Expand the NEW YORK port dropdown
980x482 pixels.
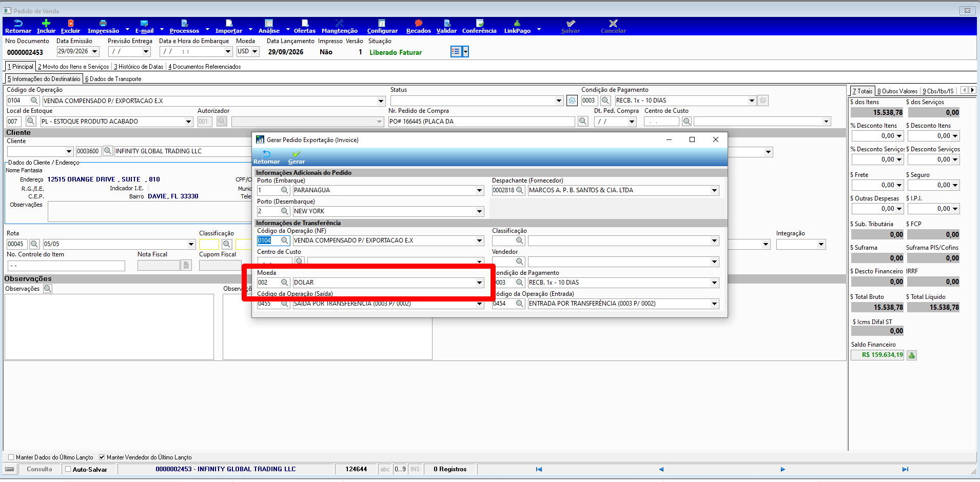(479, 211)
